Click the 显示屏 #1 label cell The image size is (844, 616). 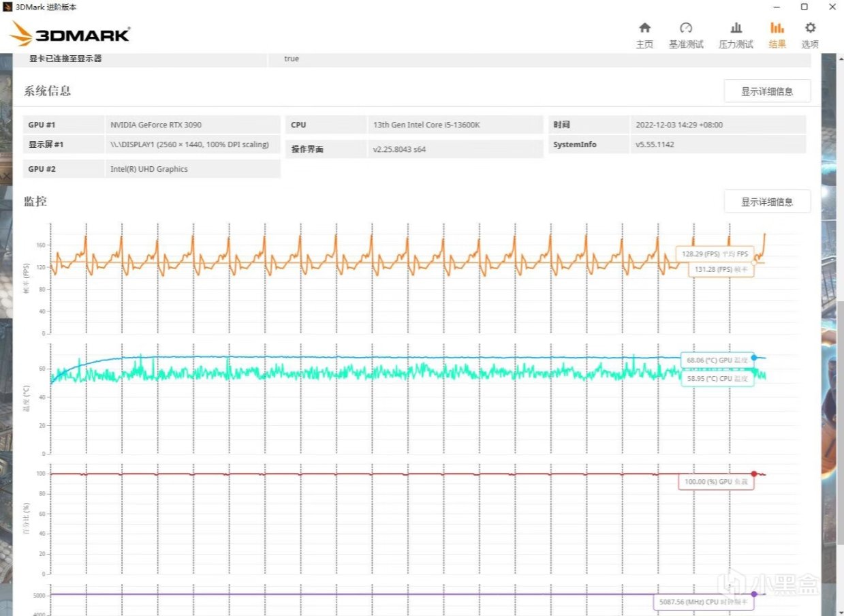coord(63,144)
